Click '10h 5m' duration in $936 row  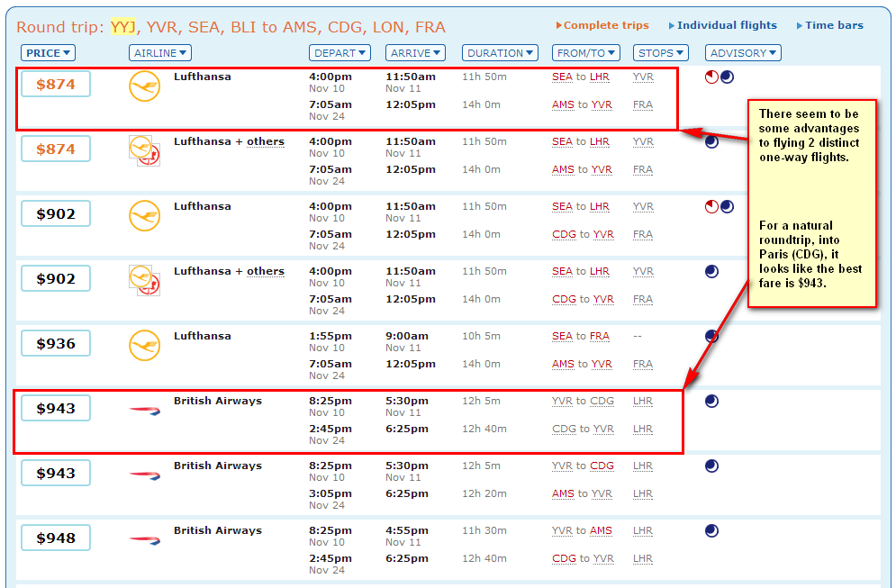coord(481,337)
